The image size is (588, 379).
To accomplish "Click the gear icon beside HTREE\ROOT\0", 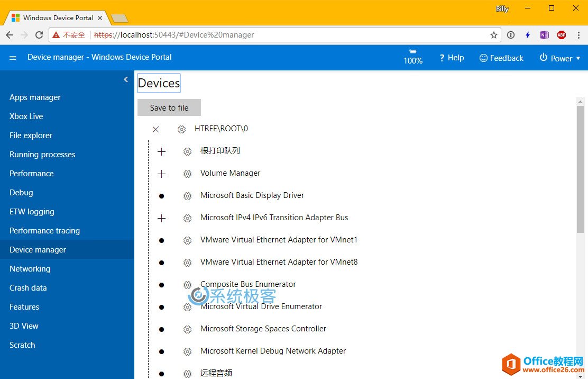I will tap(181, 129).
